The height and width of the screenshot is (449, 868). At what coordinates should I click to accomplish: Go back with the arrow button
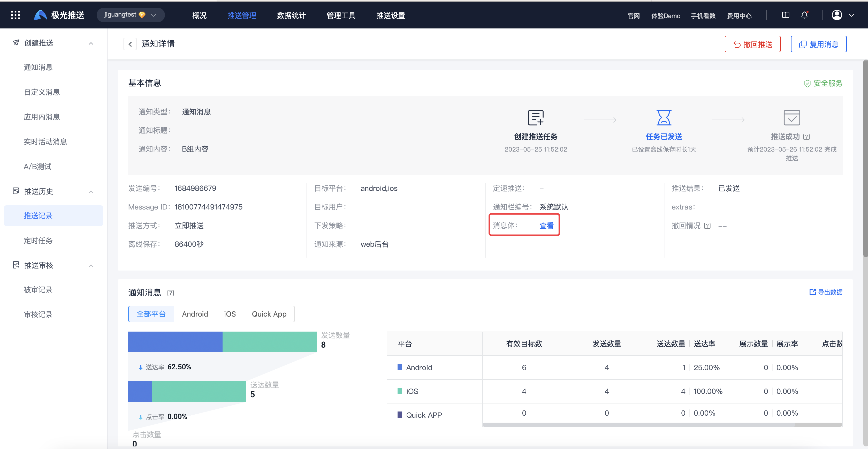click(130, 44)
